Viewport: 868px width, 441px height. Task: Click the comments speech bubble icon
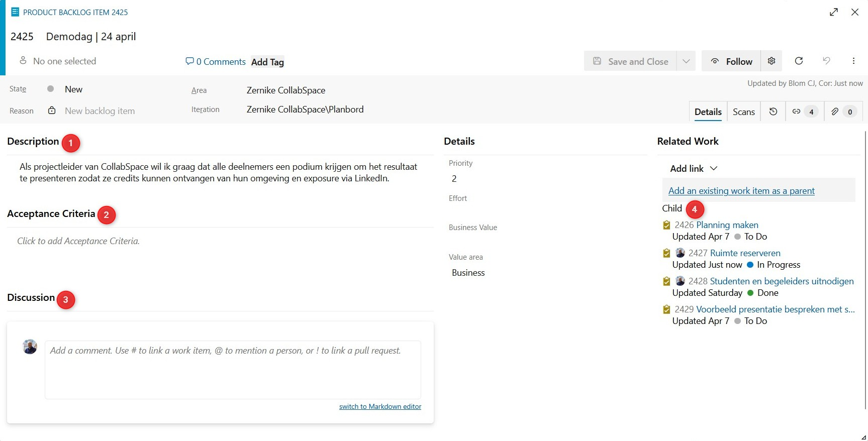pyautogui.click(x=189, y=61)
